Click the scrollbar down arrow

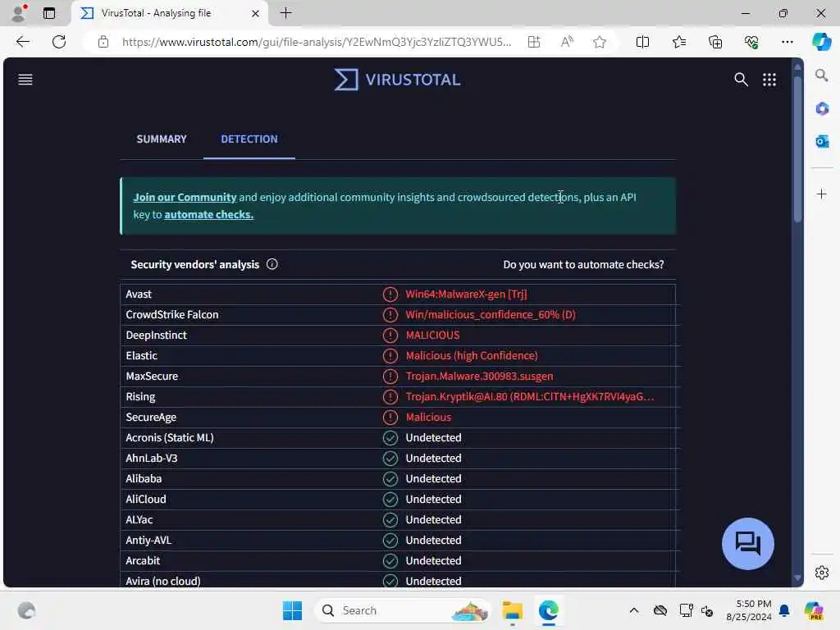click(x=797, y=578)
